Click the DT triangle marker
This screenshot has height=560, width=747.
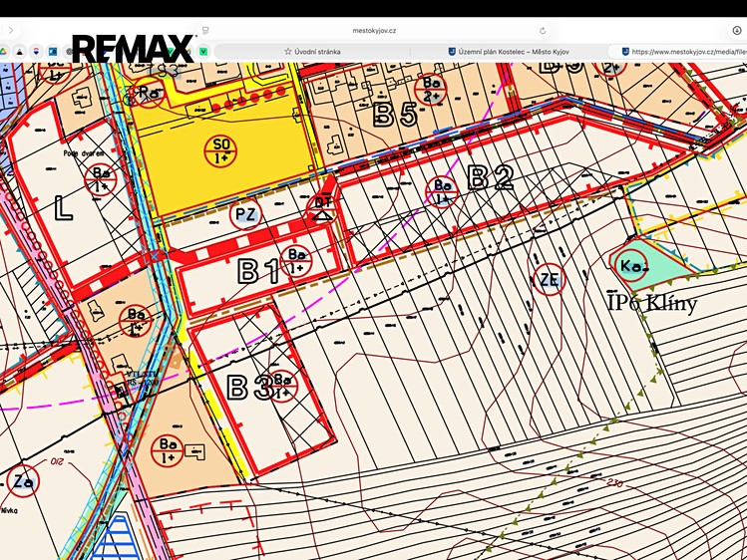(x=323, y=209)
